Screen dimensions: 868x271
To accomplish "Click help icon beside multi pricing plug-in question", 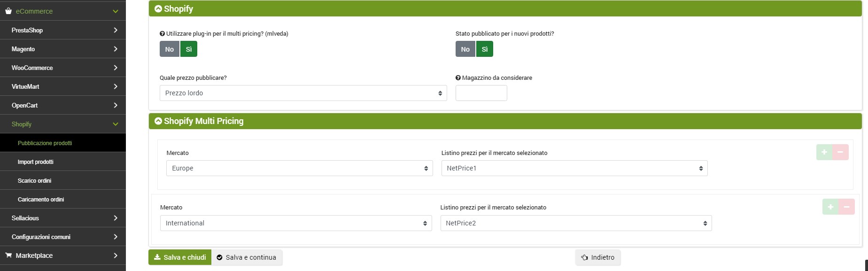I will point(163,34).
